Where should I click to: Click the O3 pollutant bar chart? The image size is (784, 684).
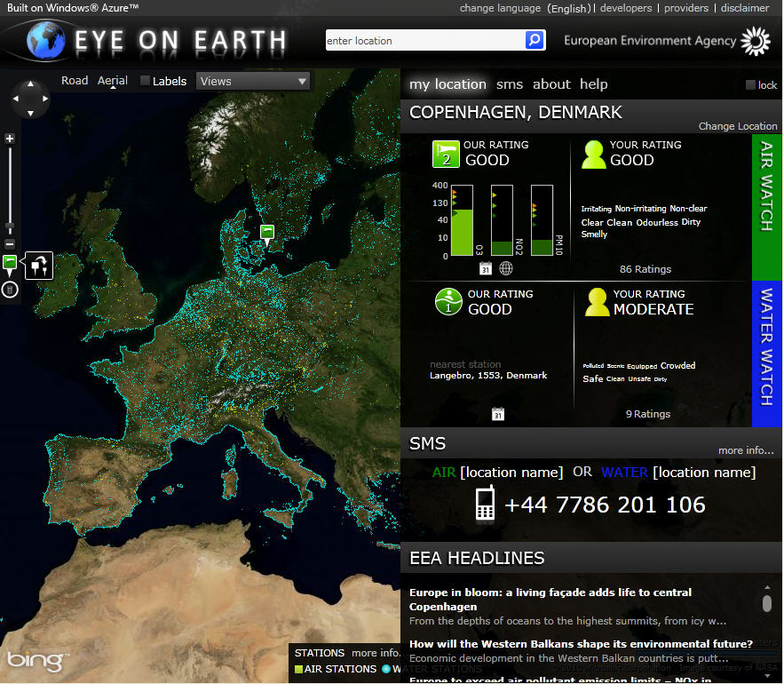pos(462,220)
